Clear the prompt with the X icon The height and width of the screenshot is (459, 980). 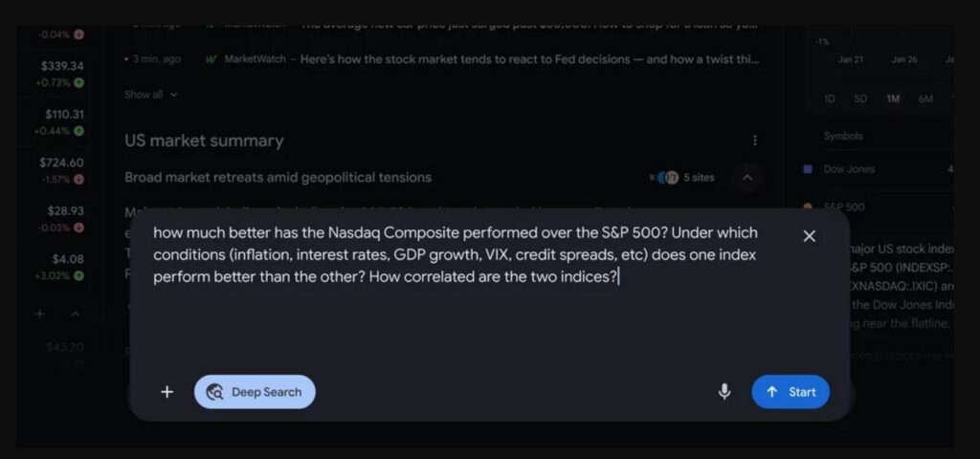pos(810,236)
